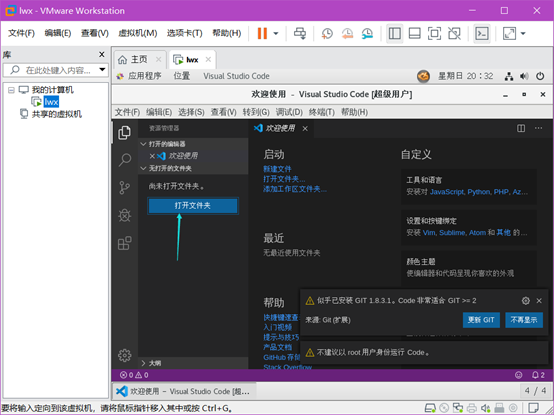The image size is (554, 415).
Task: Click the Git notification settings gear
Action: [525, 301]
